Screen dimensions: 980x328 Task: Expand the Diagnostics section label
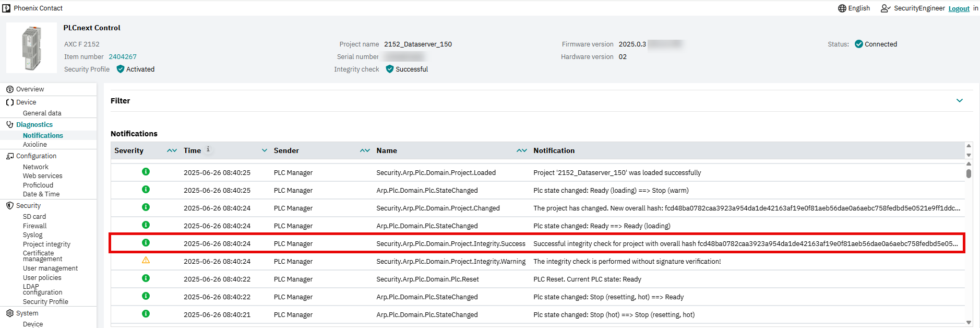pyautogui.click(x=34, y=125)
